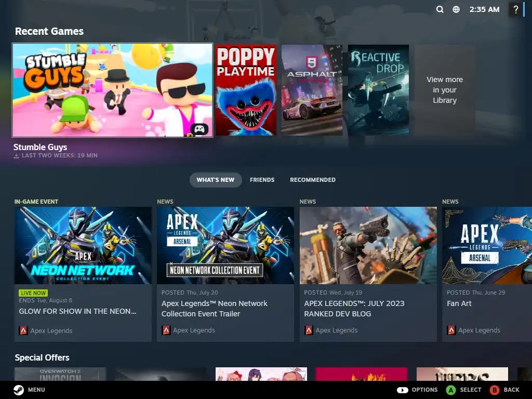
Task: Click ENDS Tue, August 8 text
Action: coord(46,300)
